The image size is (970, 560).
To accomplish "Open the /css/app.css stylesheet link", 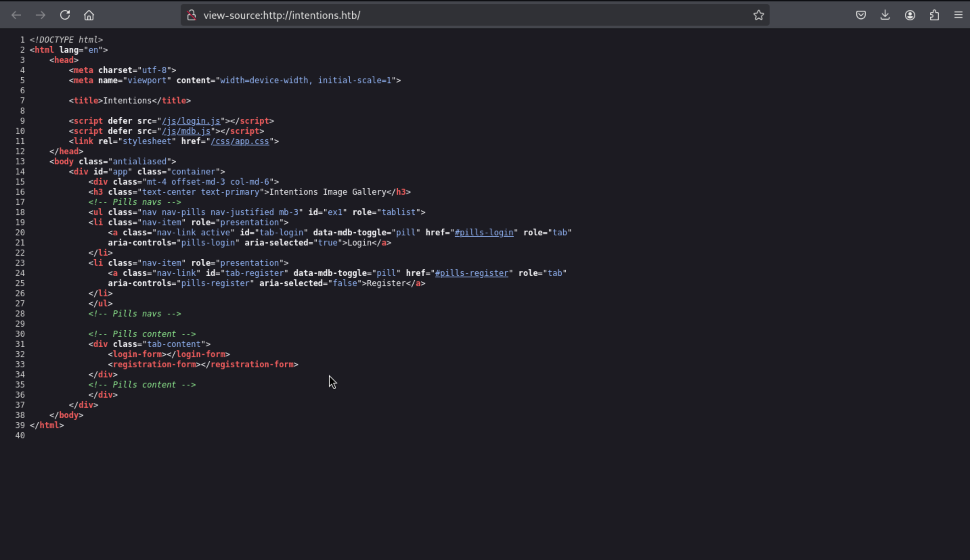I will (240, 141).
